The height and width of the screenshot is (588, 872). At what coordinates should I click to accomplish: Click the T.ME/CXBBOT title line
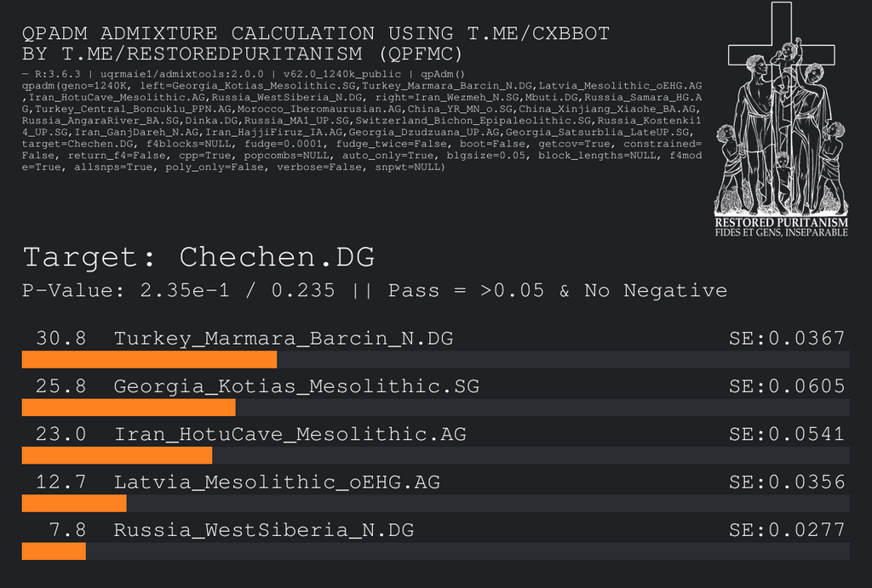[315, 34]
